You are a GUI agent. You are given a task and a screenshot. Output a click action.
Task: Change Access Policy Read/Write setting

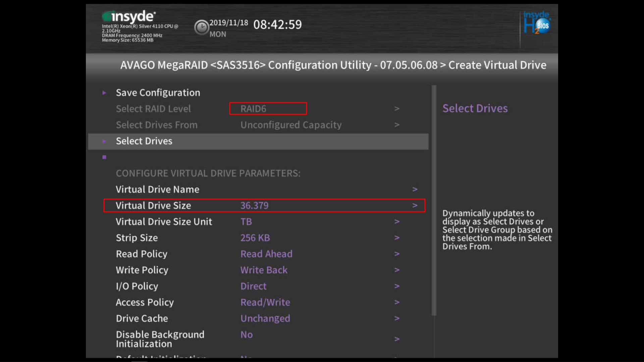pos(265,302)
